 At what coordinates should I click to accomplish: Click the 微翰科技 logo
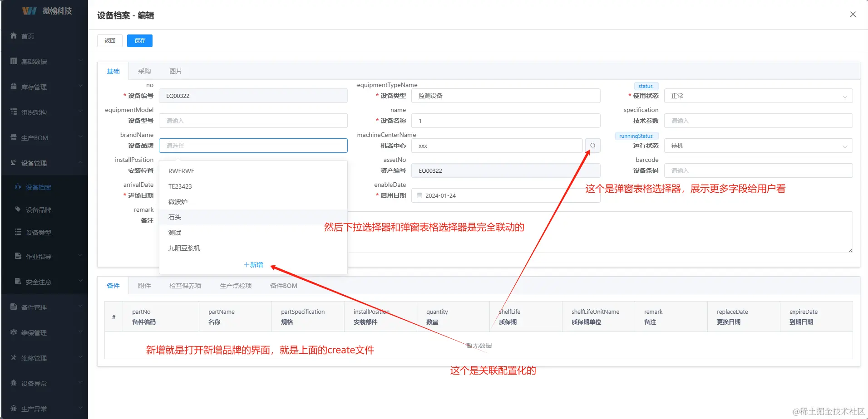tap(47, 11)
